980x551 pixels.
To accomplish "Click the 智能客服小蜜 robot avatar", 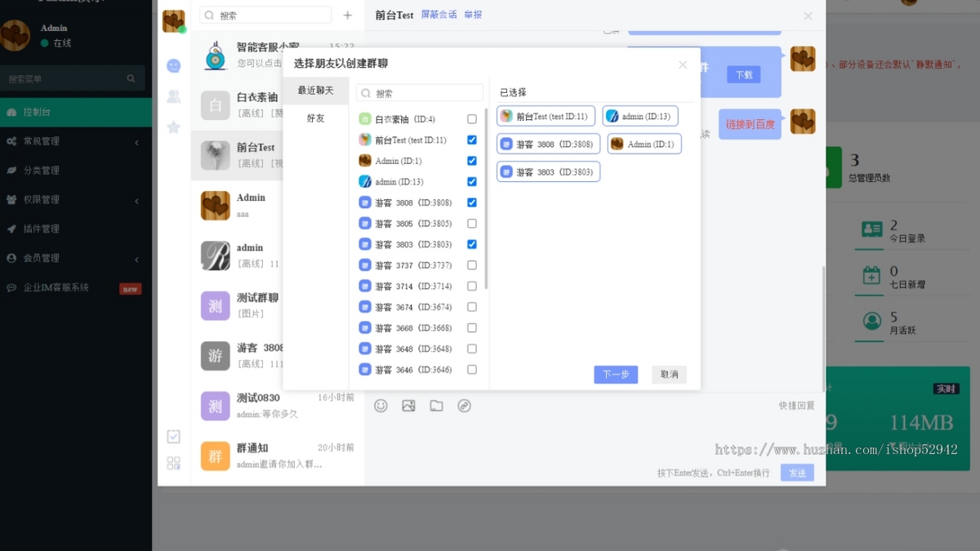I will pyautogui.click(x=216, y=56).
